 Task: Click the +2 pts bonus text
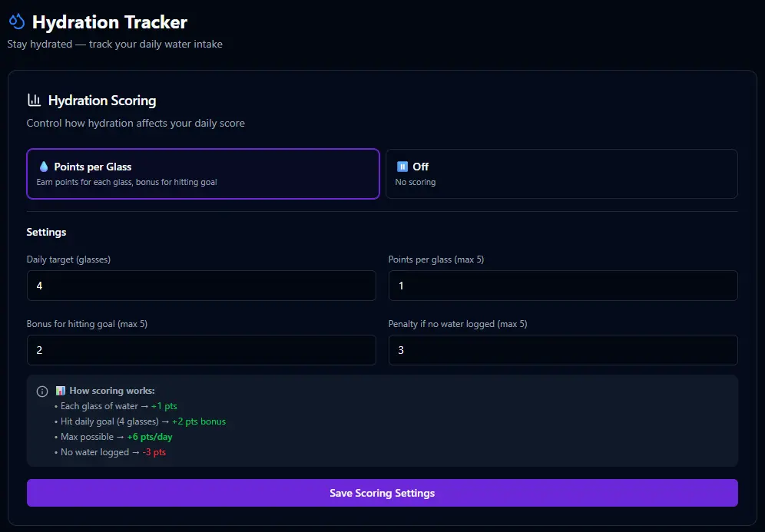point(199,421)
